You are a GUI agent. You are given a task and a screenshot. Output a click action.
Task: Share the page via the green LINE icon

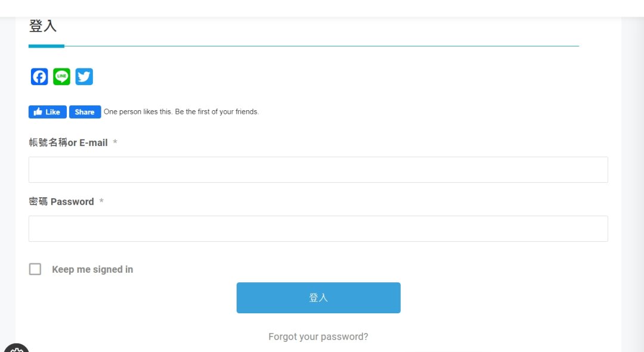coord(61,77)
